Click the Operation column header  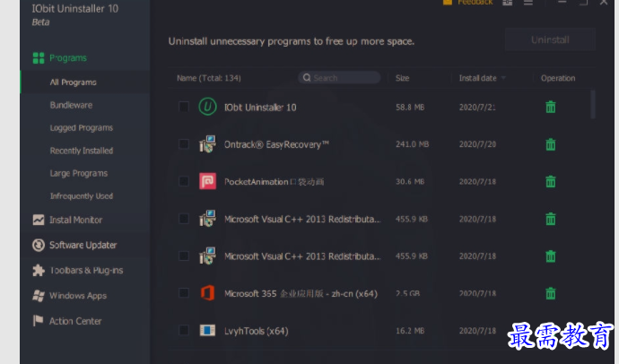[x=558, y=78]
